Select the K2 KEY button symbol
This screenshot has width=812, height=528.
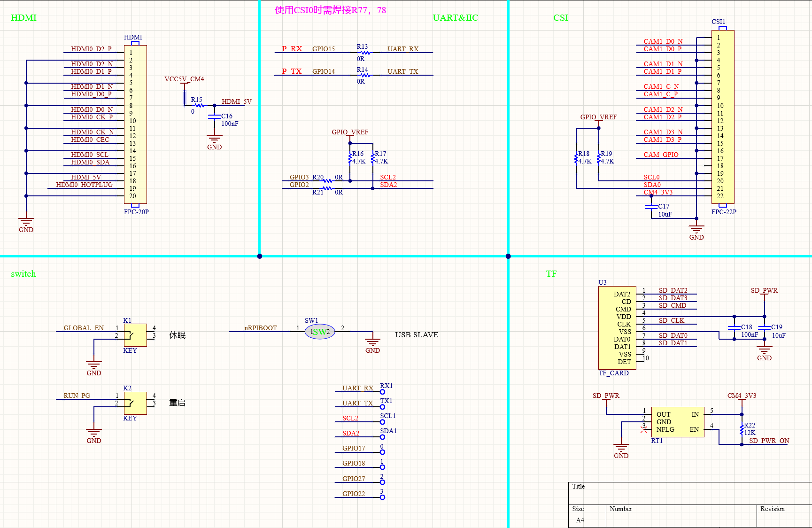tap(135, 403)
